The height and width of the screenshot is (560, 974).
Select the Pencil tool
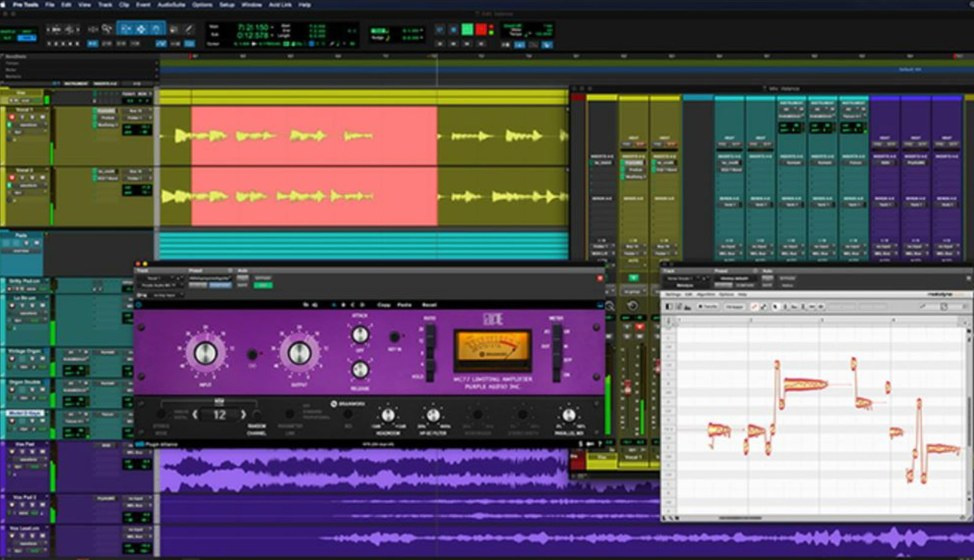coord(189,28)
